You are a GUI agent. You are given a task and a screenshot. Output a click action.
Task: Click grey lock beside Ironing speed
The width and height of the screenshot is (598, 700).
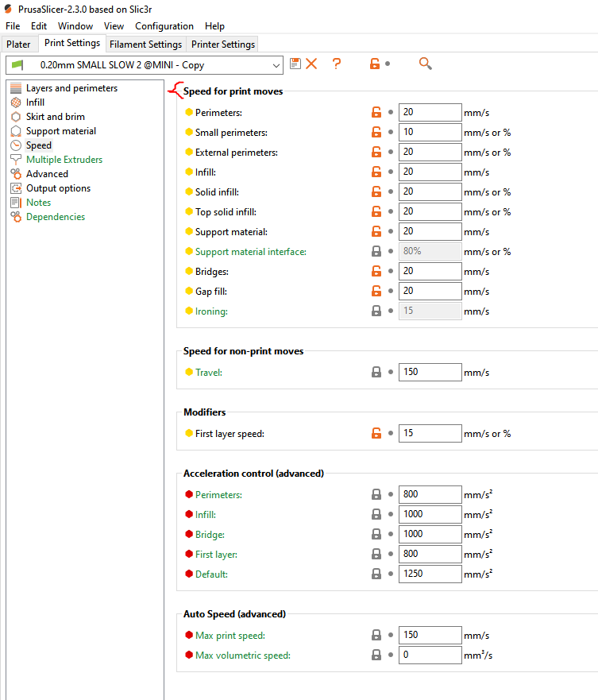tap(376, 311)
